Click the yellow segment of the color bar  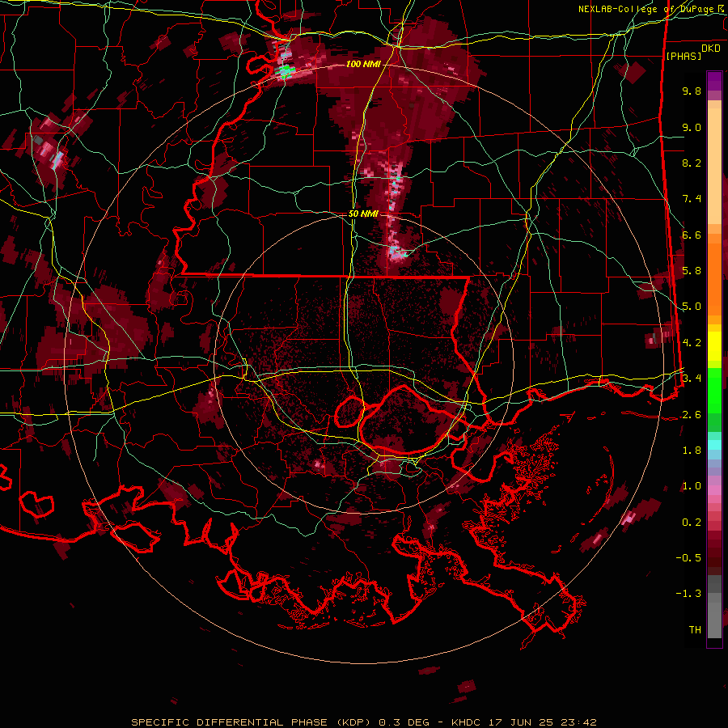pos(714,346)
